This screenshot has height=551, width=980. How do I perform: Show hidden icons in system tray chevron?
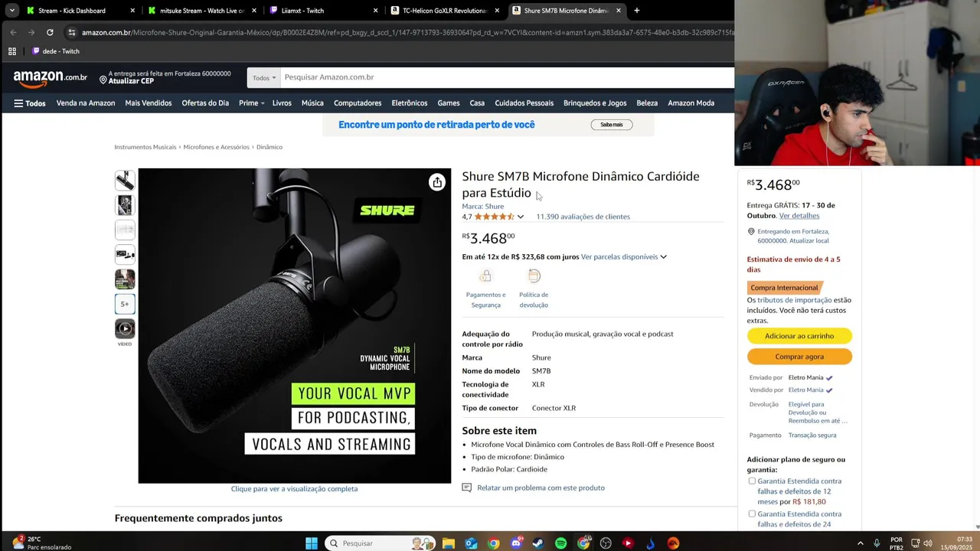pyautogui.click(x=860, y=543)
